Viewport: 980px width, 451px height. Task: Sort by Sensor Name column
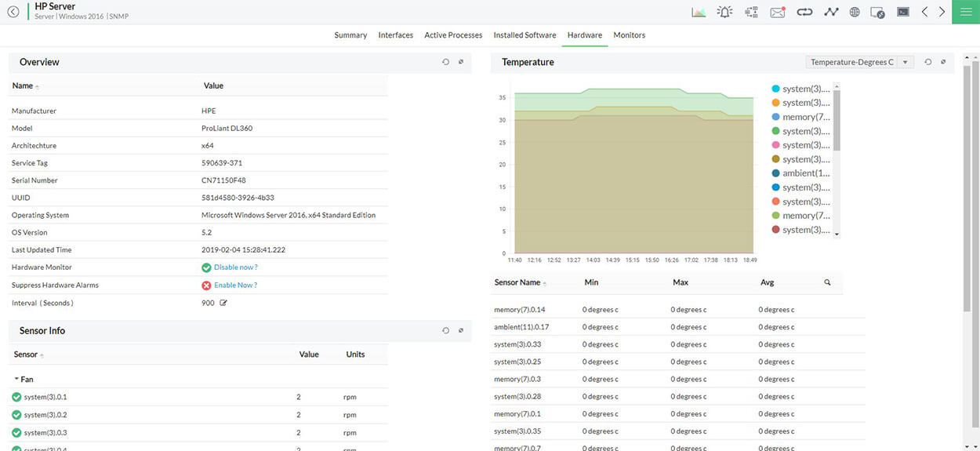pos(517,282)
